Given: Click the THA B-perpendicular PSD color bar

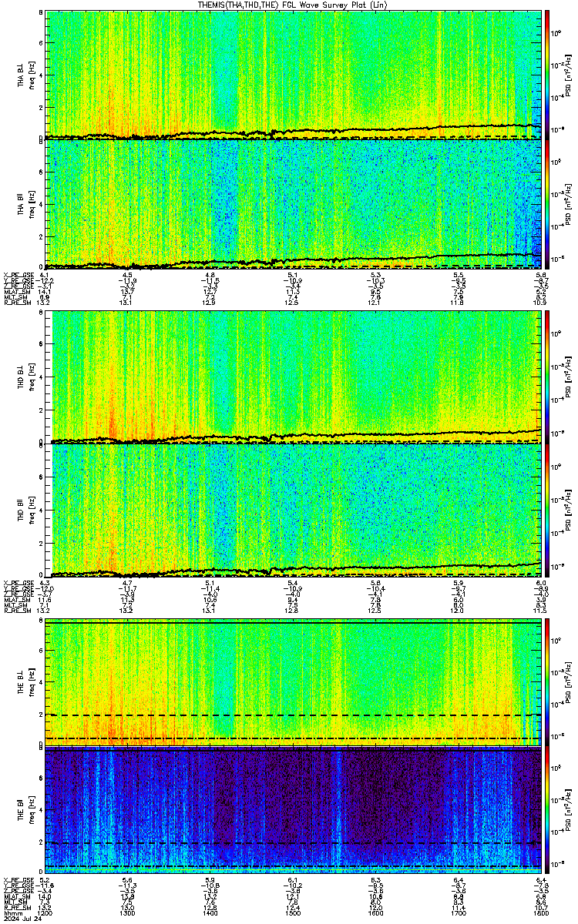Looking at the screenshot, I should click(548, 74).
